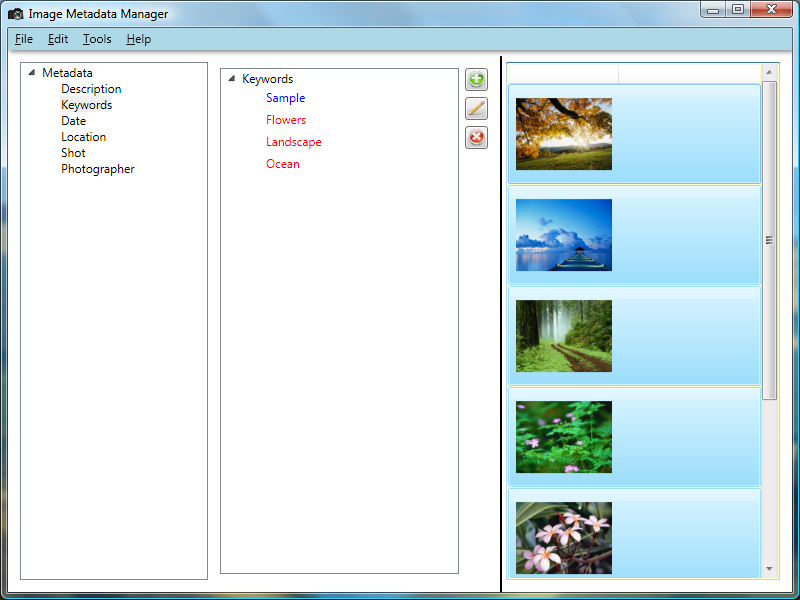Open the Tools menu
This screenshot has height=600, width=800.
(x=97, y=39)
